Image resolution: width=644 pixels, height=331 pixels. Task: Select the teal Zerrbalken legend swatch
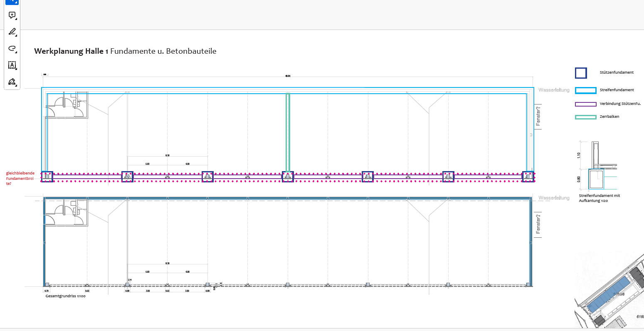(x=585, y=117)
